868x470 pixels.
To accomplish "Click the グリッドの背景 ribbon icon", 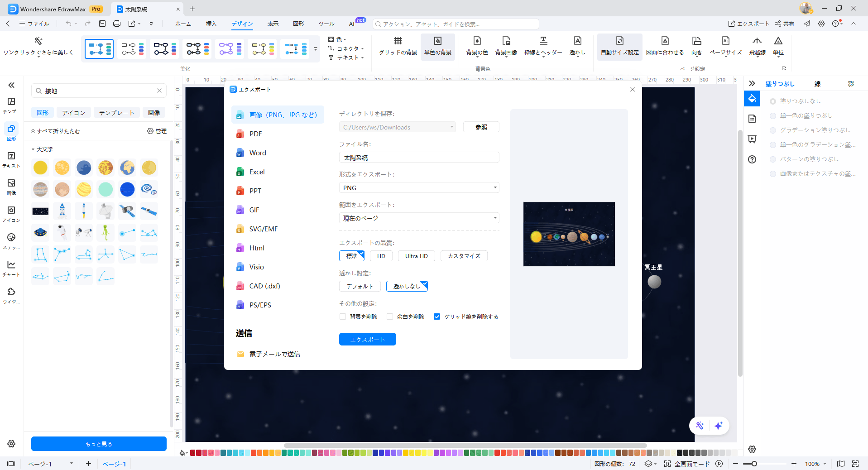I will [x=398, y=46].
